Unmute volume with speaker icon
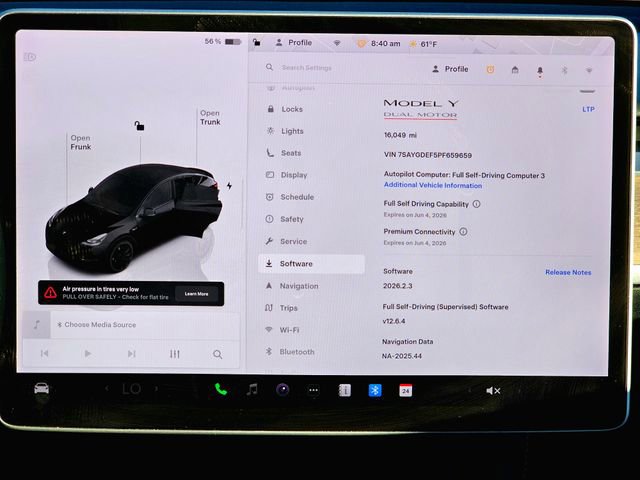Viewport: 640px width, 480px height. tap(493, 391)
